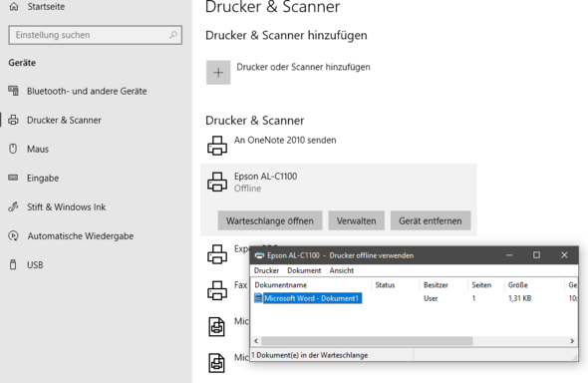
Task: Select Drucker & Scanner in sidebar
Action: coord(64,120)
